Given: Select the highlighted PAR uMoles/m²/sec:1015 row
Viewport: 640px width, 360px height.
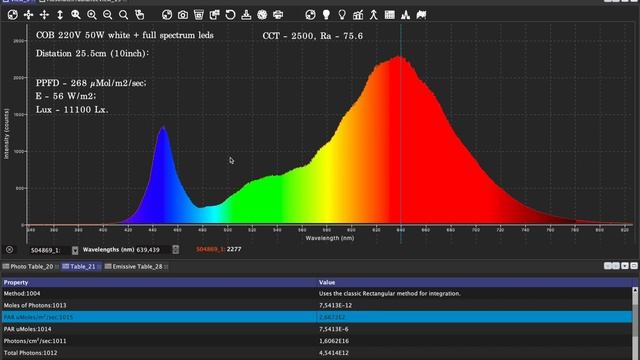Looking at the screenshot, I should (x=317, y=317).
